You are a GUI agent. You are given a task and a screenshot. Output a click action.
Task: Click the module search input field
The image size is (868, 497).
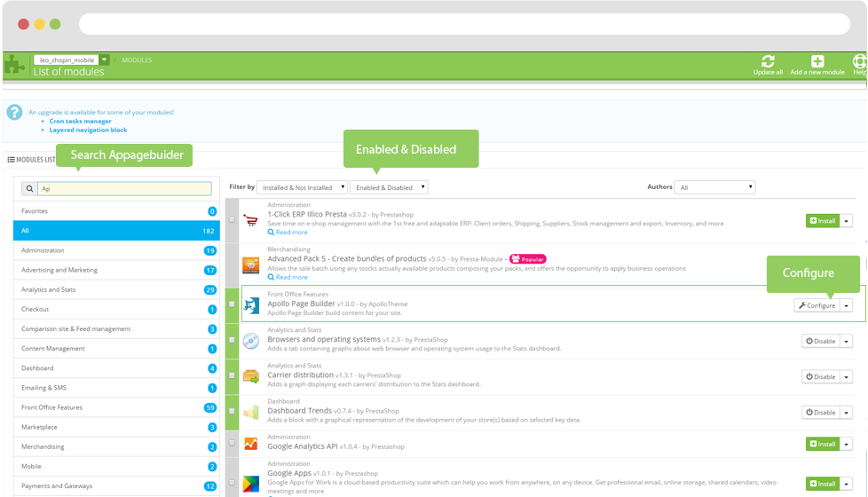coord(124,189)
